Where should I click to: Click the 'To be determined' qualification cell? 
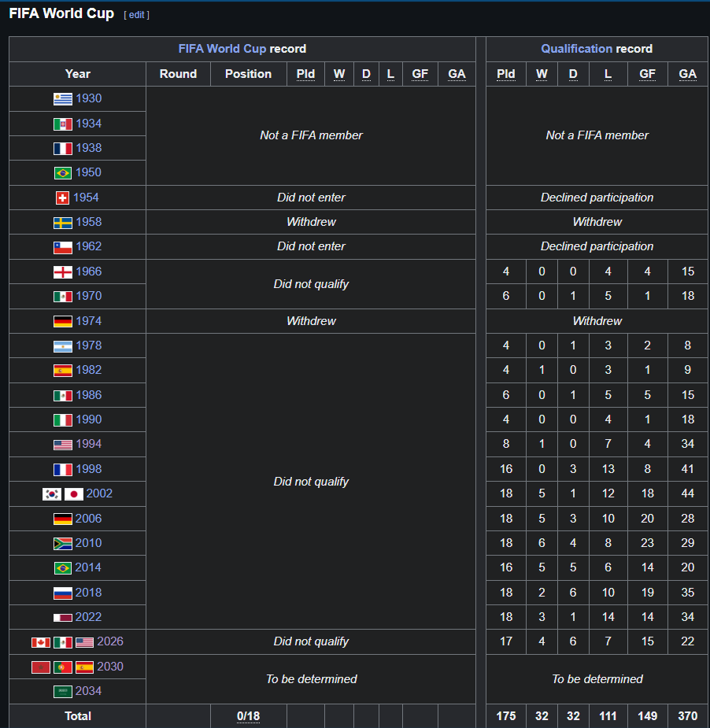point(597,679)
